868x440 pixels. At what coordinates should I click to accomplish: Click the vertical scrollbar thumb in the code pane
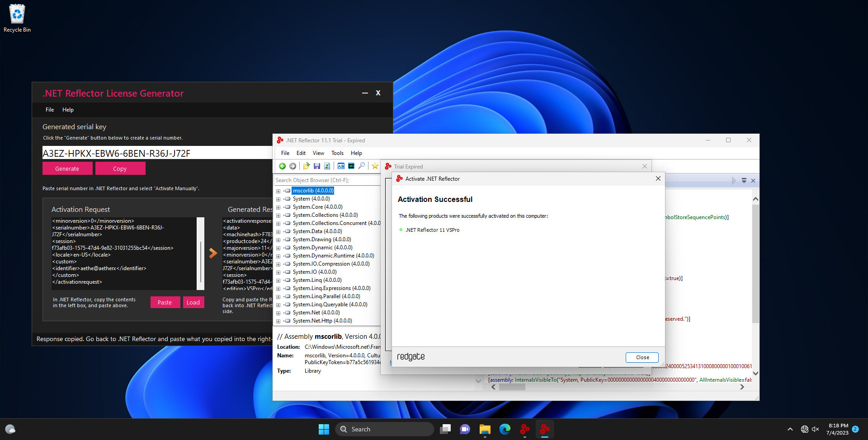[x=755, y=263]
